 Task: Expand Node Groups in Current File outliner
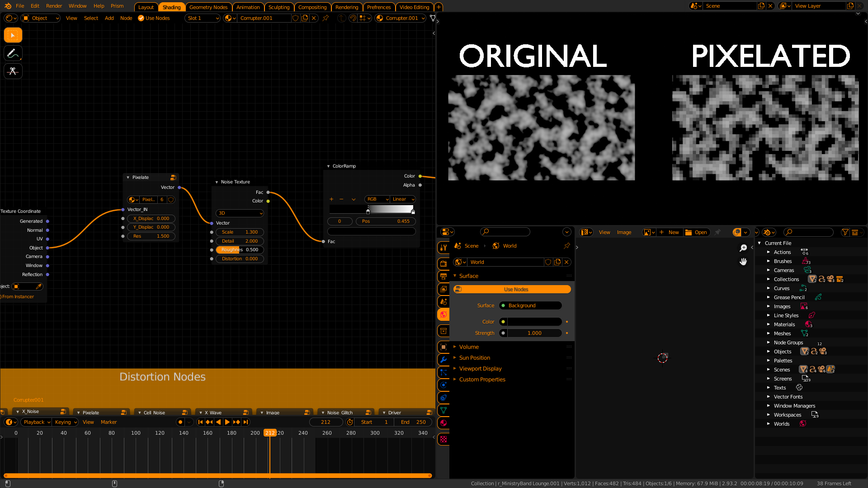(x=768, y=343)
